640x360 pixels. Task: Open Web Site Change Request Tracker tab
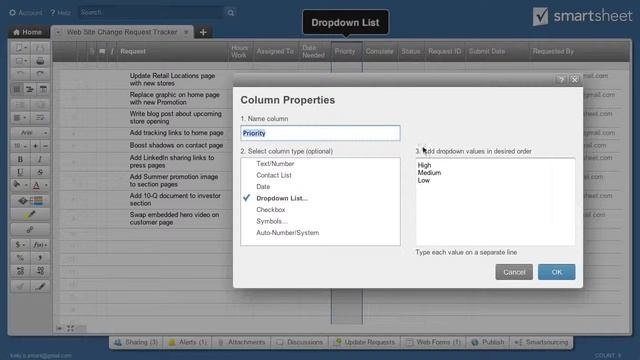(x=122, y=32)
